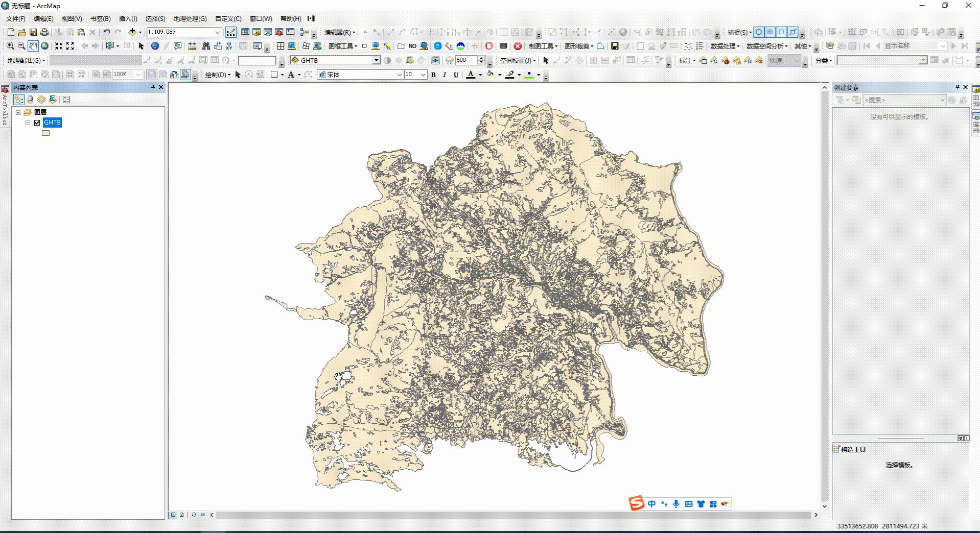Click the 制图工具 button
This screenshot has width=980, height=533.
point(542,45)
